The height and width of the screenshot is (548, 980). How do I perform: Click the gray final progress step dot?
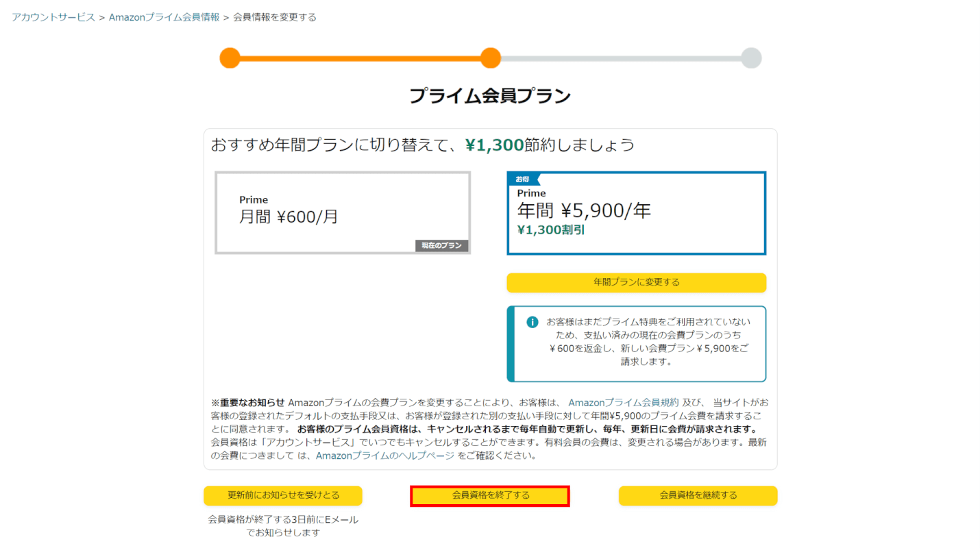point(751,58)
